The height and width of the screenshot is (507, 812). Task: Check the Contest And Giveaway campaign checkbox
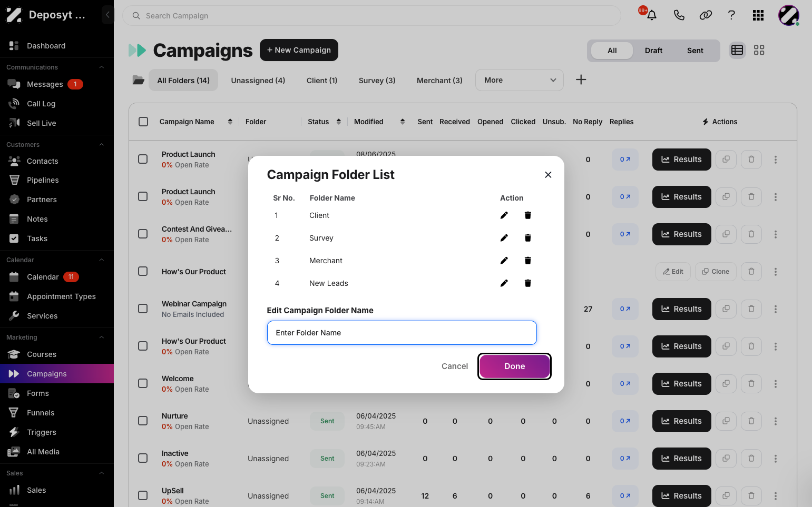pyautogui.click(x=143, y=234)
